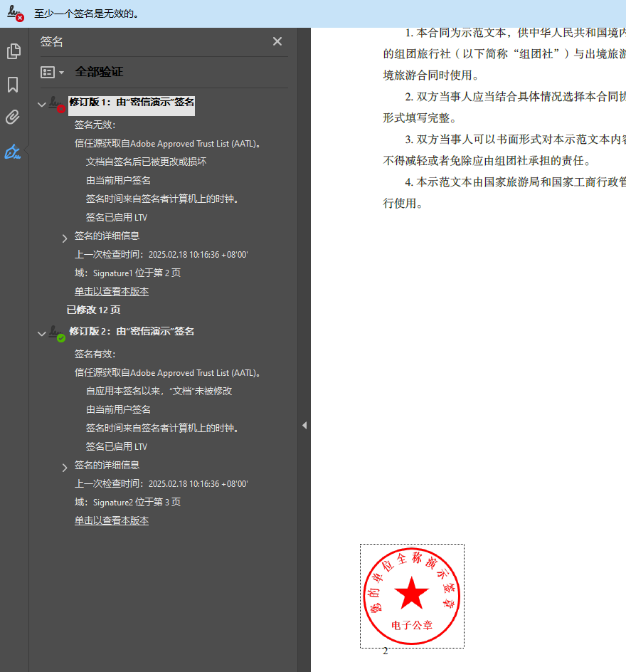626x672 pixels.
Task: Click the red electronic seal stamp
Action: pos(412,595)
